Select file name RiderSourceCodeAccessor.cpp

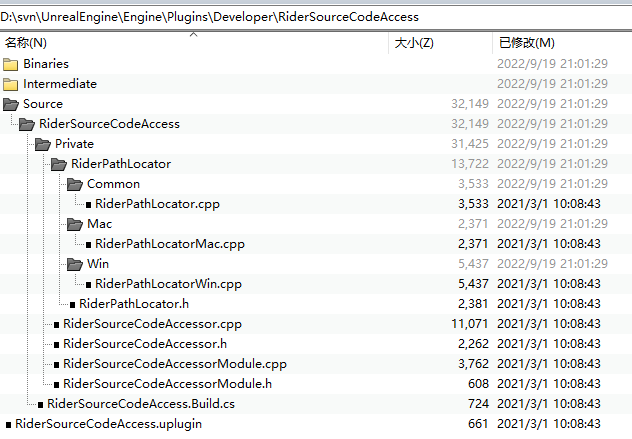coord(153,324)
